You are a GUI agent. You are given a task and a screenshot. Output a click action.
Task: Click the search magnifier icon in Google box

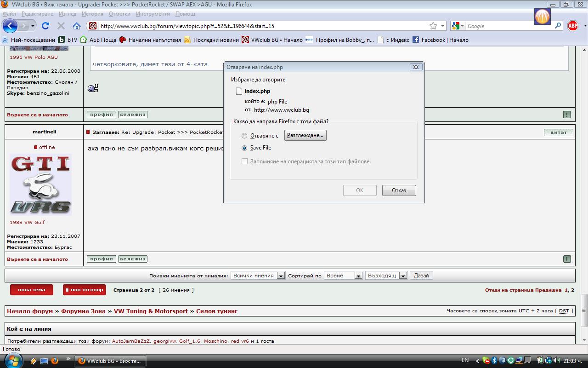click(x=558, y=26)
